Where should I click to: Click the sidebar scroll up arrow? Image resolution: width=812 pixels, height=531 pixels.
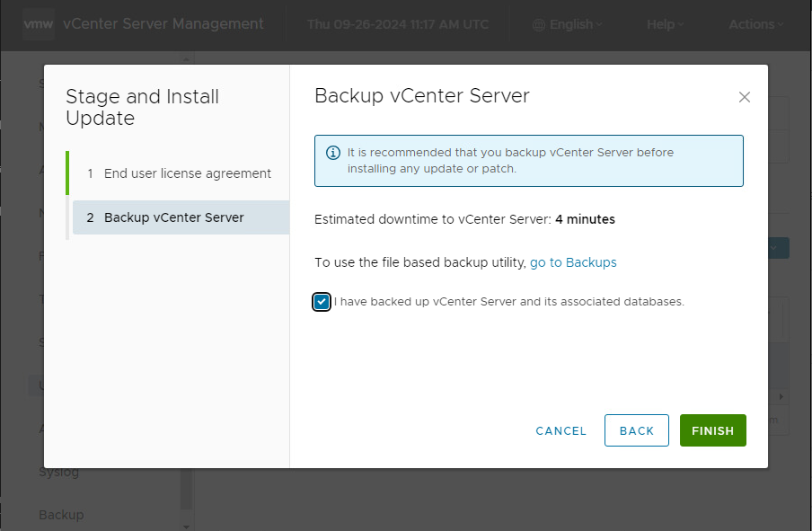click(187, 59)
